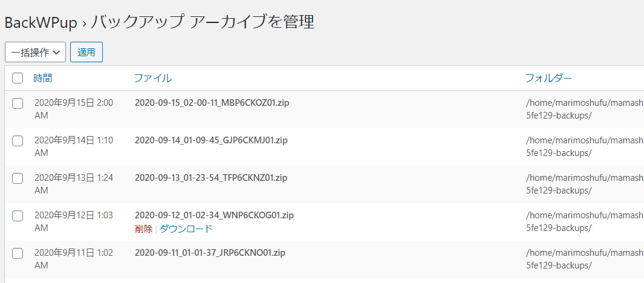Mark the checkbox for the 2020年9月11日 backup
This screenshot has width=644, height=283.
[x=18, y=253]
